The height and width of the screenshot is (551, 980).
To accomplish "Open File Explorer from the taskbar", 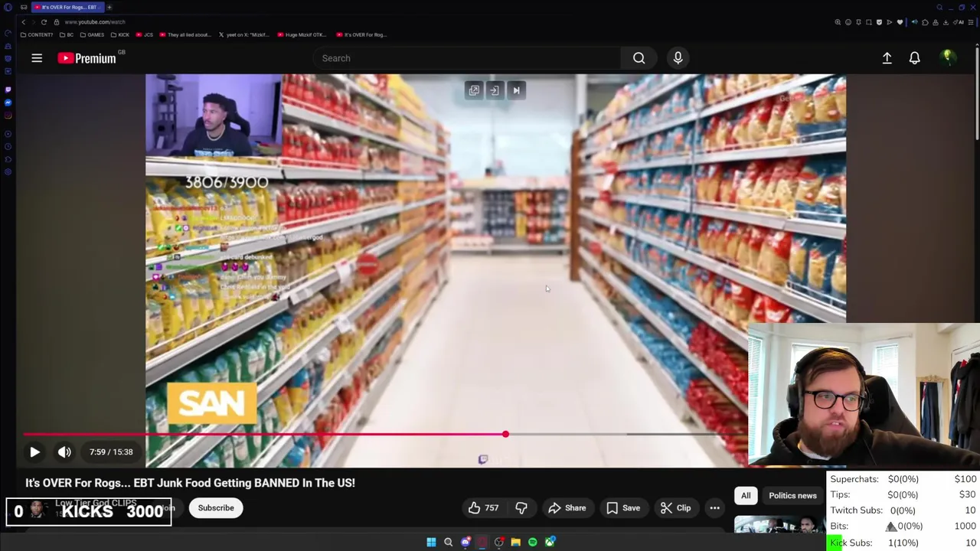I will [x=516, y=542].
